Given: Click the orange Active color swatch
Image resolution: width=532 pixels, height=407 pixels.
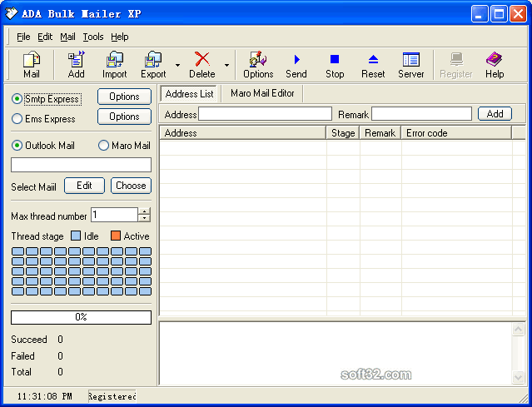Looking at the screenshot, I should coord(116,236).
